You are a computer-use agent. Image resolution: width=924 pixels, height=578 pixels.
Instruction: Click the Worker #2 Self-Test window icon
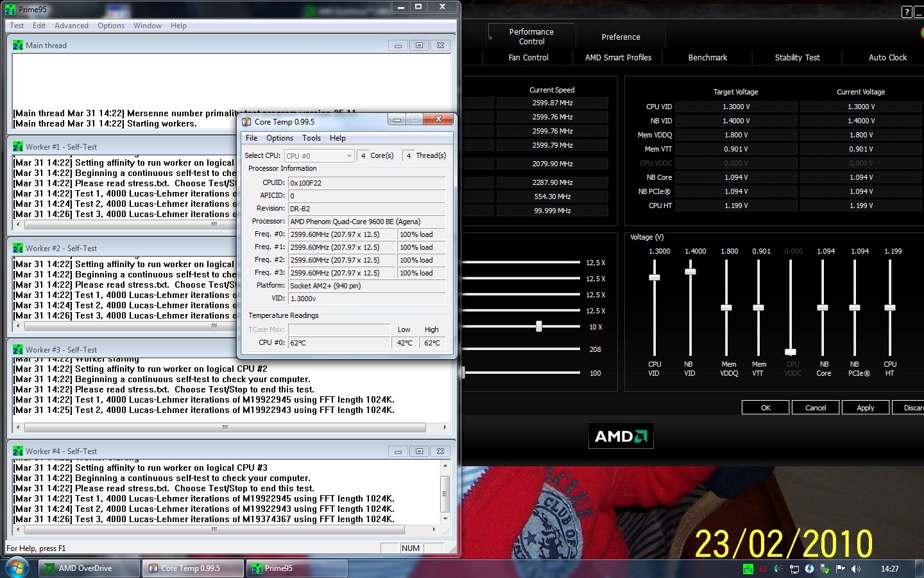17,249
